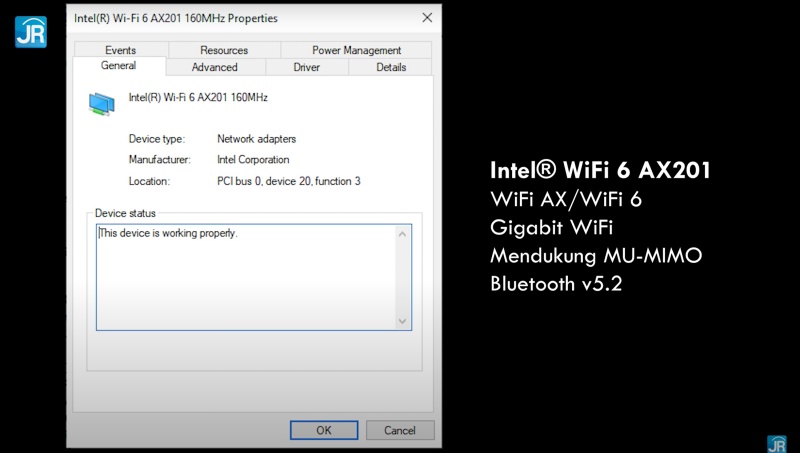
Task: Click the JR logo in top-left corner
Action: point(30,31)
